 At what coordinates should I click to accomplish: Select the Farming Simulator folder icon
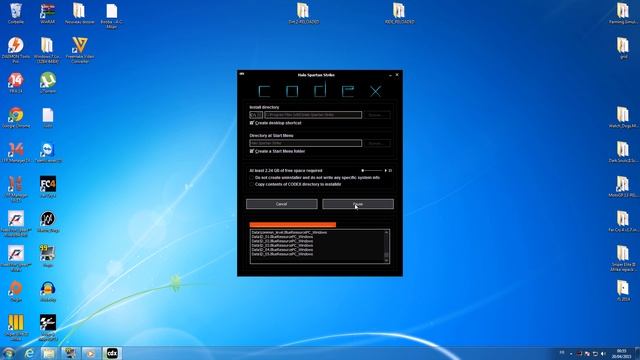pyautogui.click(x=623, y=13)
